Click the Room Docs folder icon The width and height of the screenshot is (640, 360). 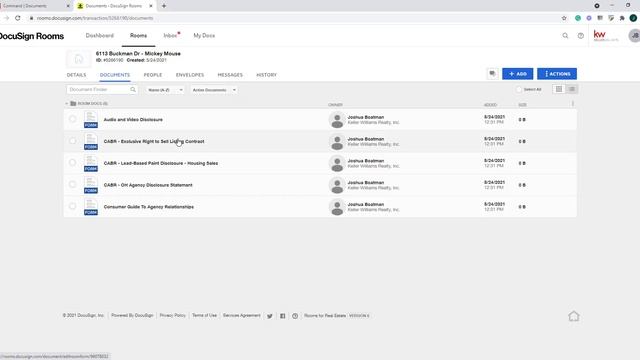click(73, 104)
